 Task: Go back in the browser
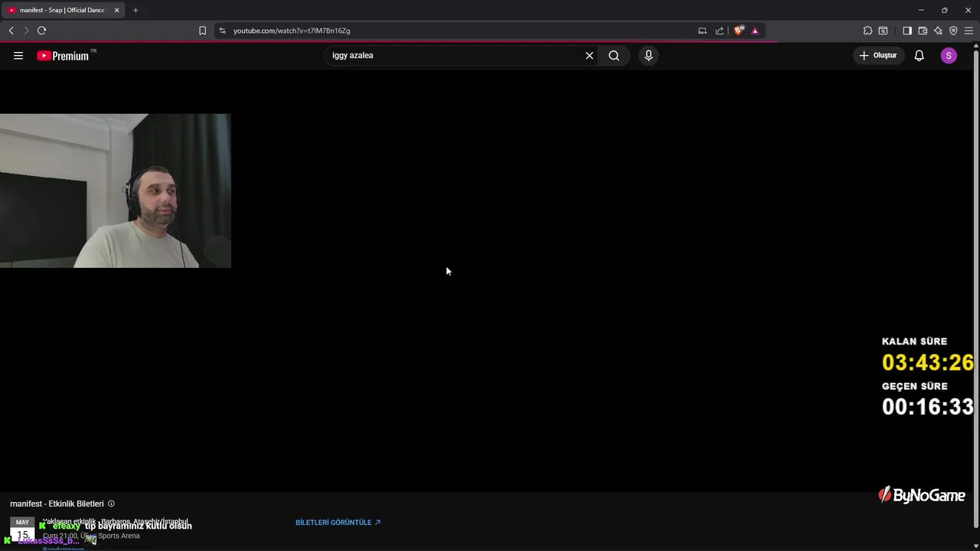[11, 31]
